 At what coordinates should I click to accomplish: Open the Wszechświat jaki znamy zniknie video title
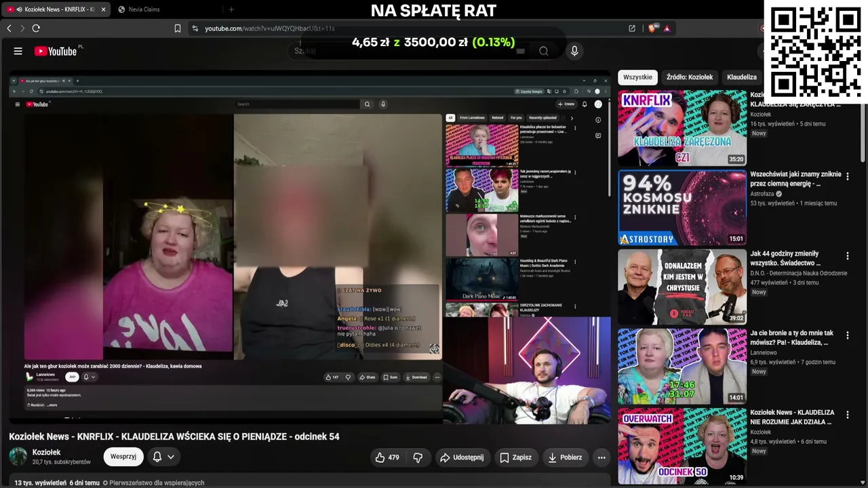click(x=795, y=179)
